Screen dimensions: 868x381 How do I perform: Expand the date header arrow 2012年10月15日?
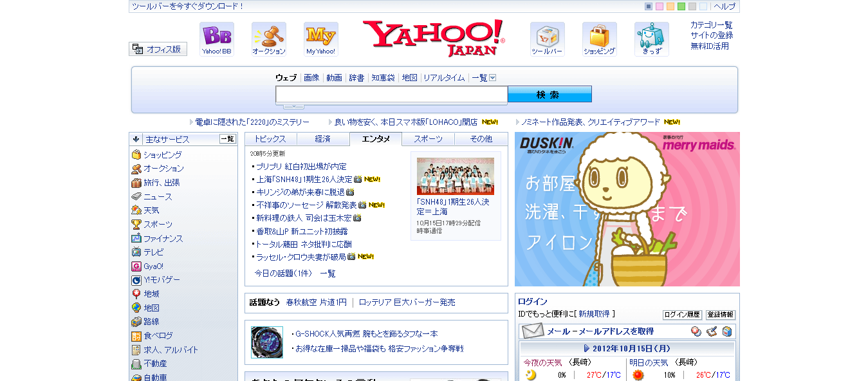click(x=587, y=348)
